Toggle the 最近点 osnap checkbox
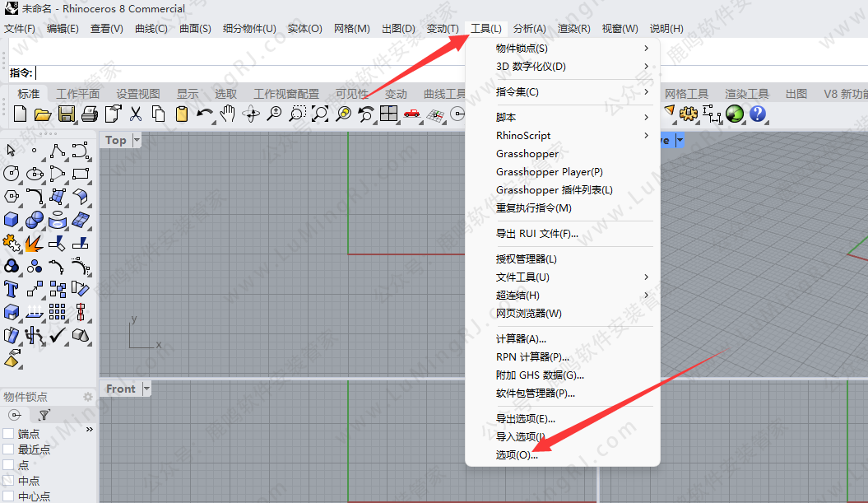868x503 pixels. pos(8,449)
